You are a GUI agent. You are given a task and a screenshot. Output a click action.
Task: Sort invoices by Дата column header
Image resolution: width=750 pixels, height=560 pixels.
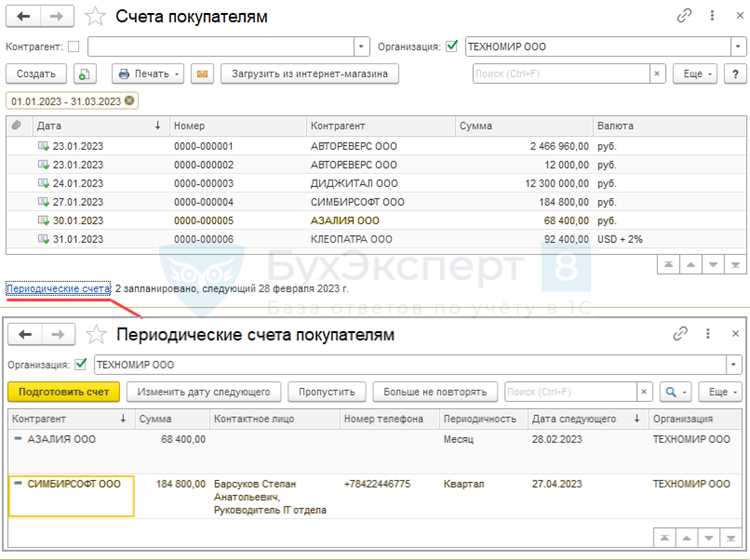coord(100,126)
